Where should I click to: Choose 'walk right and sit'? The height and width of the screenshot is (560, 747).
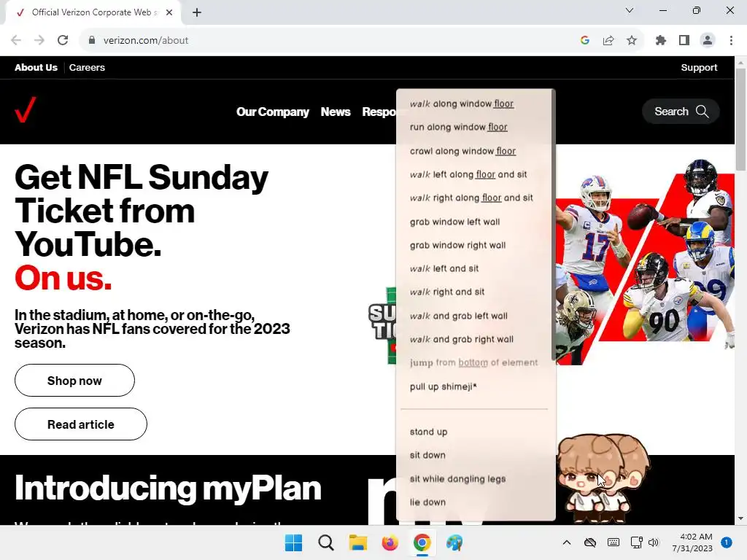447,292
